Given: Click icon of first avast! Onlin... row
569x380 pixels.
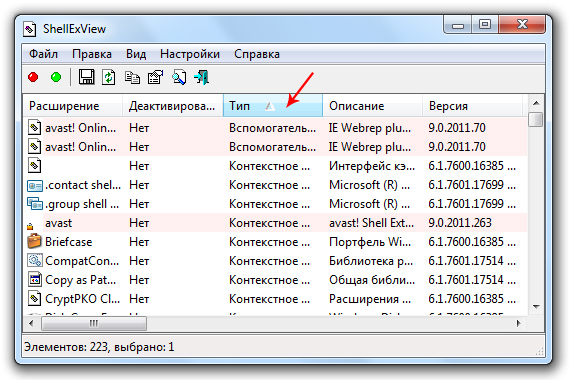Looking at the screenshot, I should 34,127.
